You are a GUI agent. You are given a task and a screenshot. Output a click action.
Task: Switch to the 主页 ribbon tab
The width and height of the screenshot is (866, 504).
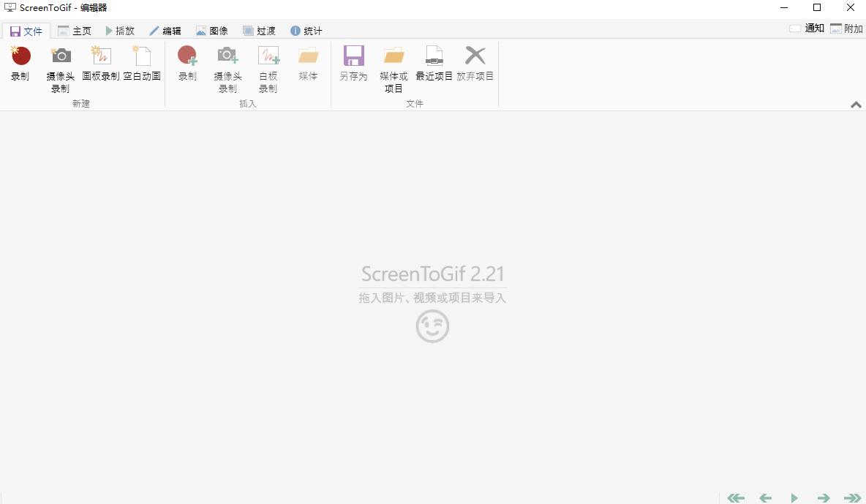75,31
